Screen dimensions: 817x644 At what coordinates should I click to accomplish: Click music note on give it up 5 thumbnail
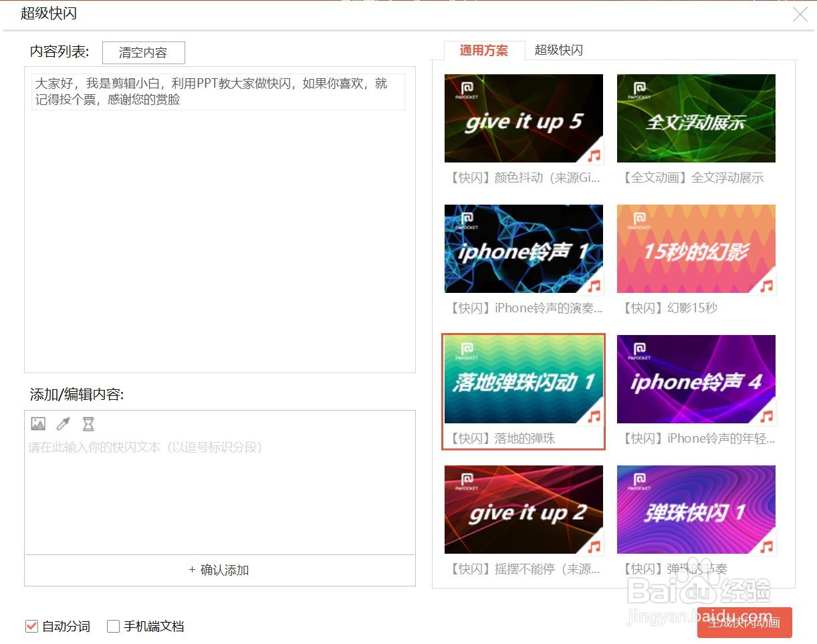pyautogui.click(x=594, y=155)
